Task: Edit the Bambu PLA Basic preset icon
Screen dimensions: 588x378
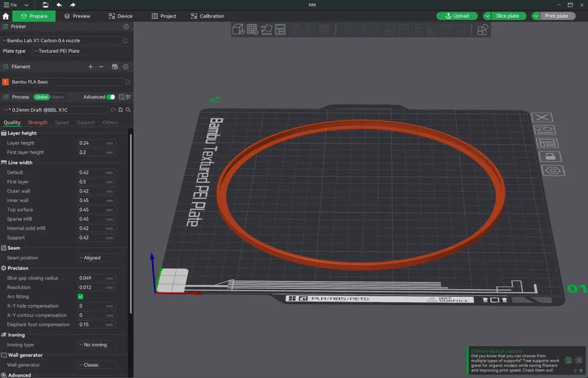Action: [128, 82]
